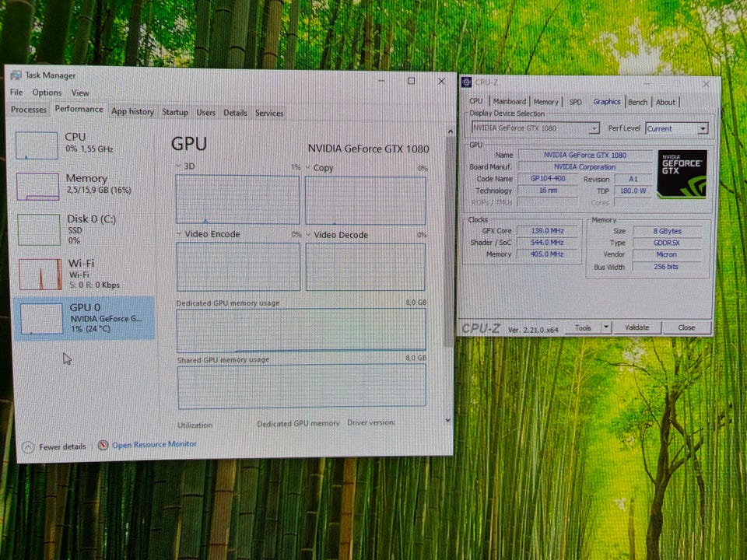The image size is (747, 560).
Task: Open the Startup tab
Action: (175, 112)
